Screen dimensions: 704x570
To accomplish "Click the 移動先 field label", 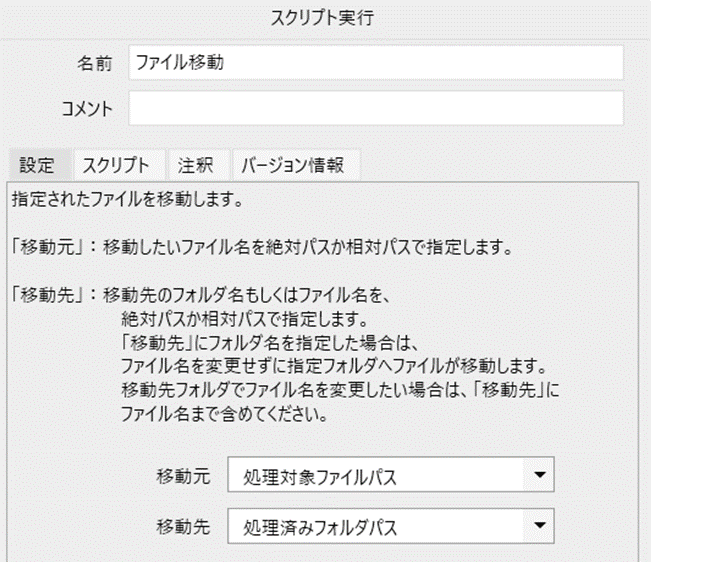I will 183,527.
